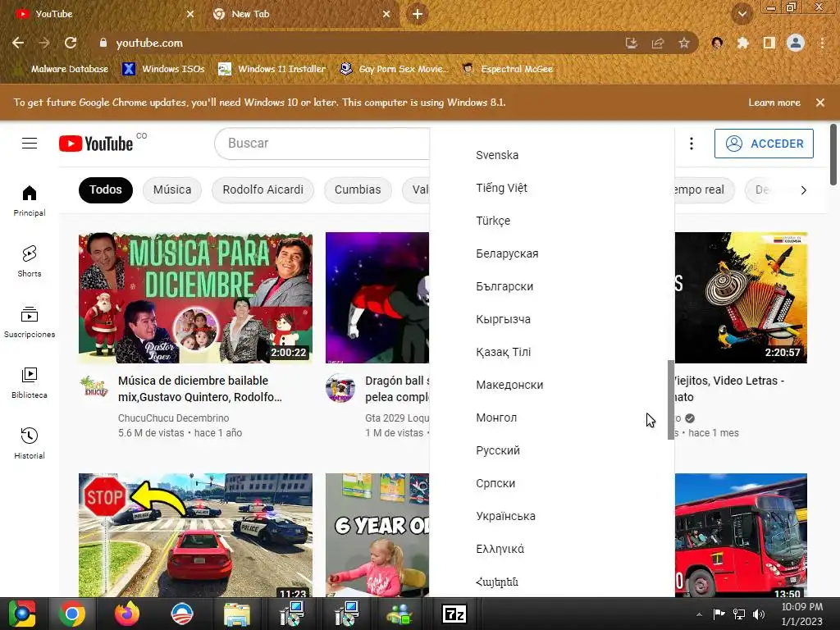The height and width of the screenshot is (630, 840).
Task: Select the Cumbias chip
Action: 358,189
